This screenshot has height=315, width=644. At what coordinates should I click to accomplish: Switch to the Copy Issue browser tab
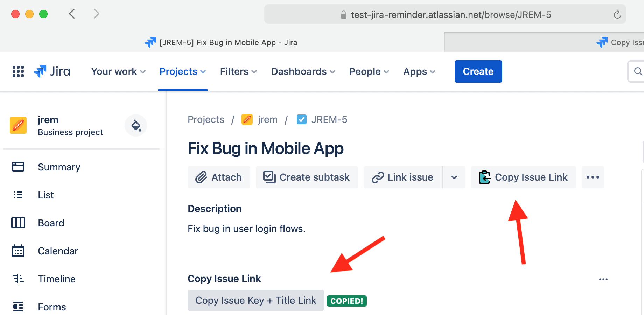click(619, 42)
